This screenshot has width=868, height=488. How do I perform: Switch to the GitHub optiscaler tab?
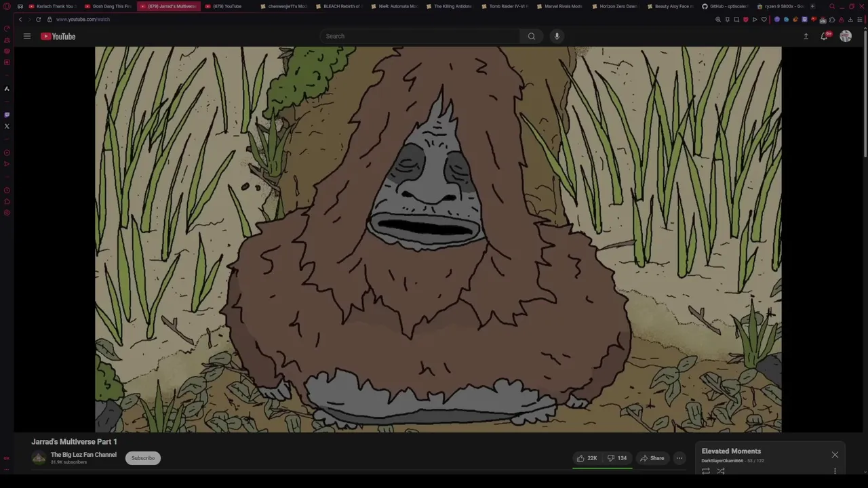pyautogui.click(x=725, y=6)
